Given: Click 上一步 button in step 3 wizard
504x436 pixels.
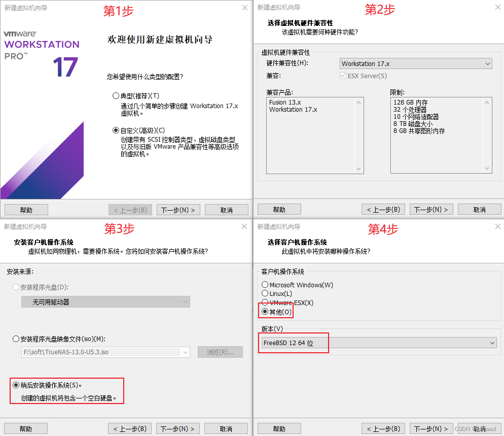Looking at the screenshot, I should click(130, 428).
